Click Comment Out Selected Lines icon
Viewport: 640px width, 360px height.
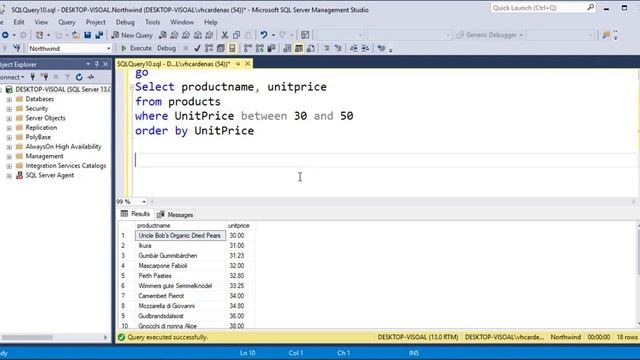(326, 48)
